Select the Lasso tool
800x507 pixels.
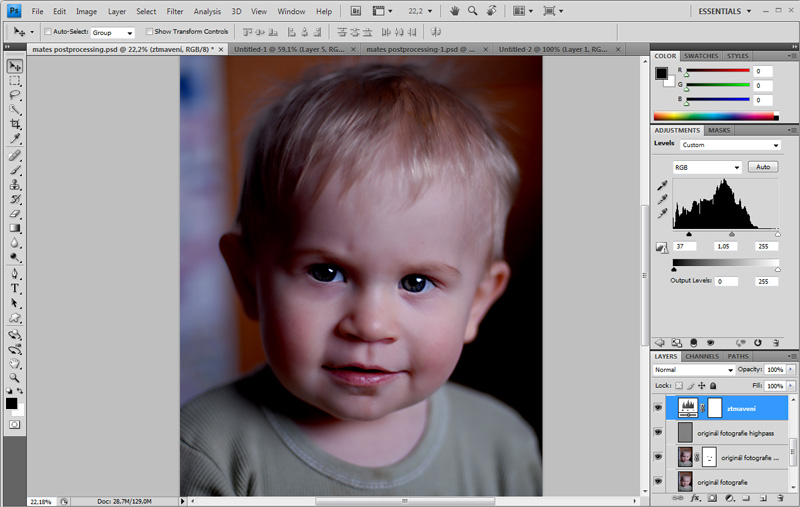pos(15,94)
